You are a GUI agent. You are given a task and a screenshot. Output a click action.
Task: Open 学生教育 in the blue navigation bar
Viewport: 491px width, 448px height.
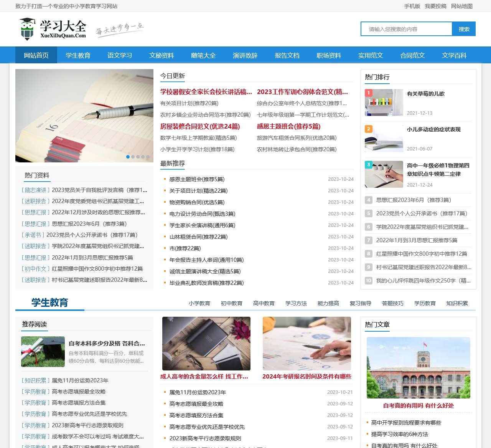click(x=78, y=55)
